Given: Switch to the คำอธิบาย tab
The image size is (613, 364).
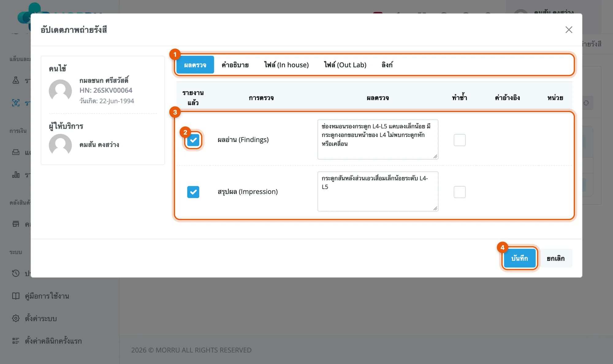Looking at the screenshot, I should click(x=235, y=65).
